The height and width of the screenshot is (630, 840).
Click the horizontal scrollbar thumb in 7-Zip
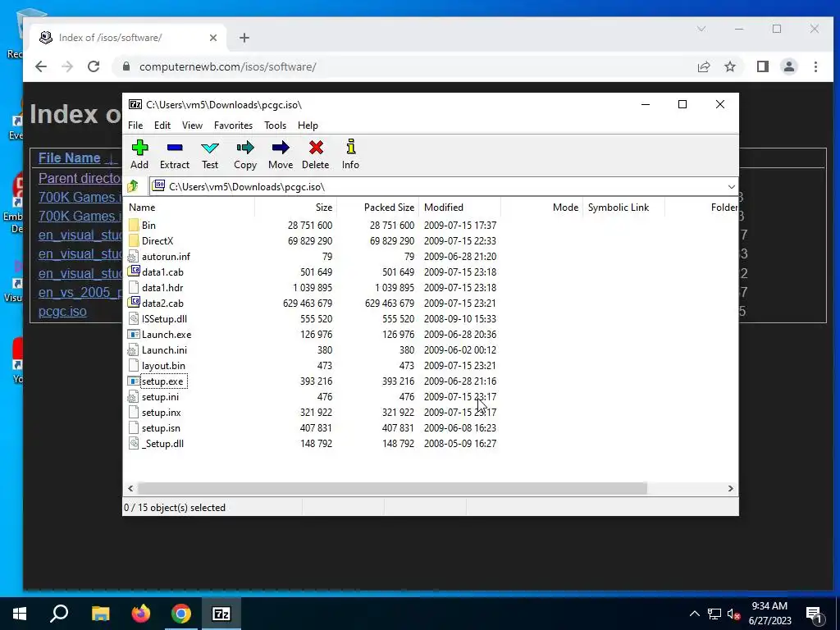coord(392,489)
